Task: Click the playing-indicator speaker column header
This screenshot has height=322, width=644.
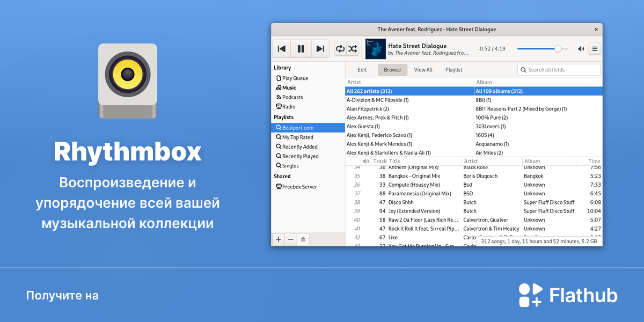Action: click(x=366, y=161)
